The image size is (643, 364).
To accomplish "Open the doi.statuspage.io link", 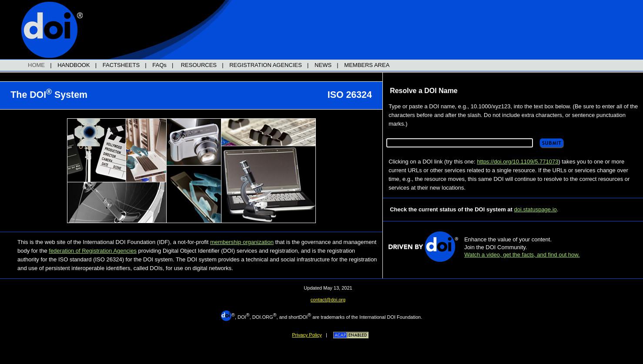I will 535,210.
